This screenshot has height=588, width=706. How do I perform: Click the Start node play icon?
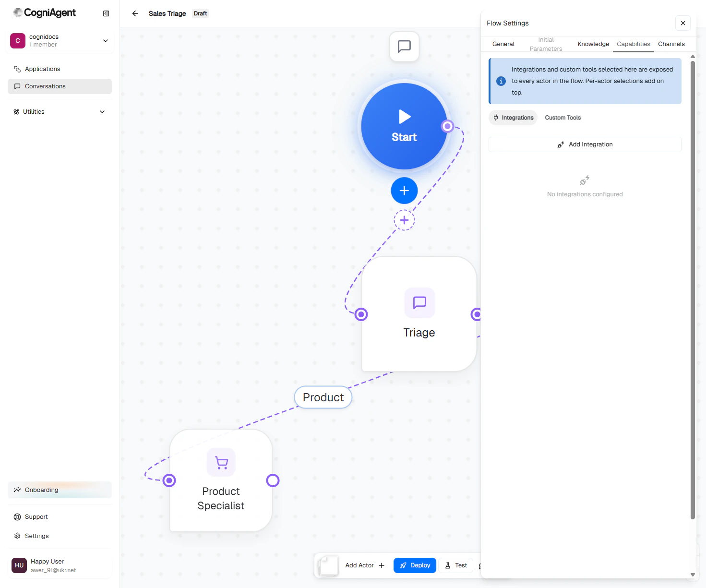point(405,117)
